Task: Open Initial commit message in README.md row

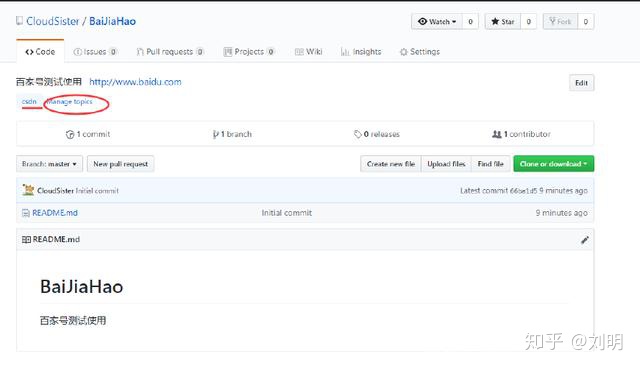Action: [x=287, y=213]
